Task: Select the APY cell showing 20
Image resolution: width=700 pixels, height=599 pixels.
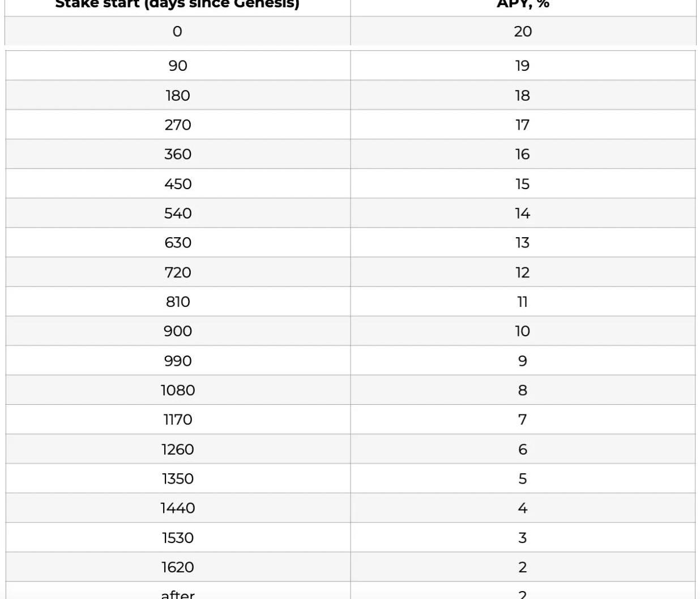Action: click(523, 31)
